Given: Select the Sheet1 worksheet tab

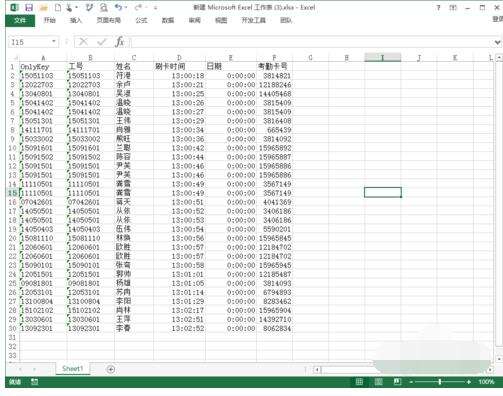Looking at the screenshot, I should point(73,369).
